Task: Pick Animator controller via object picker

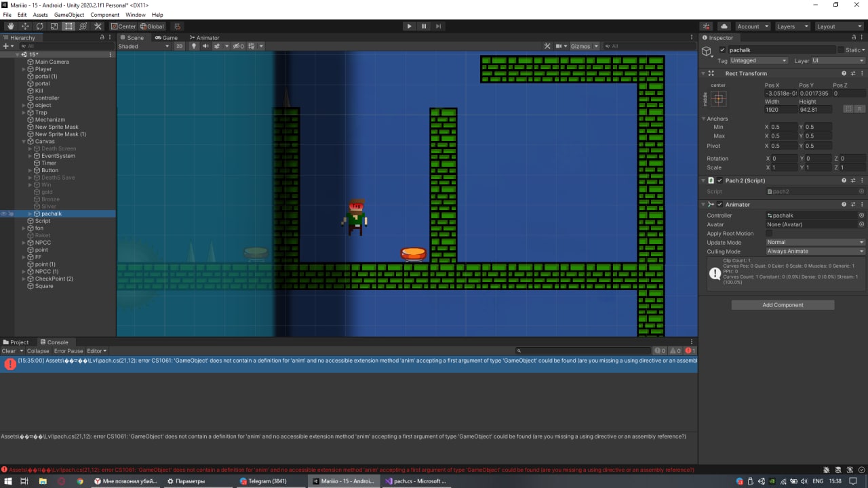Action: tap(861, 215)
